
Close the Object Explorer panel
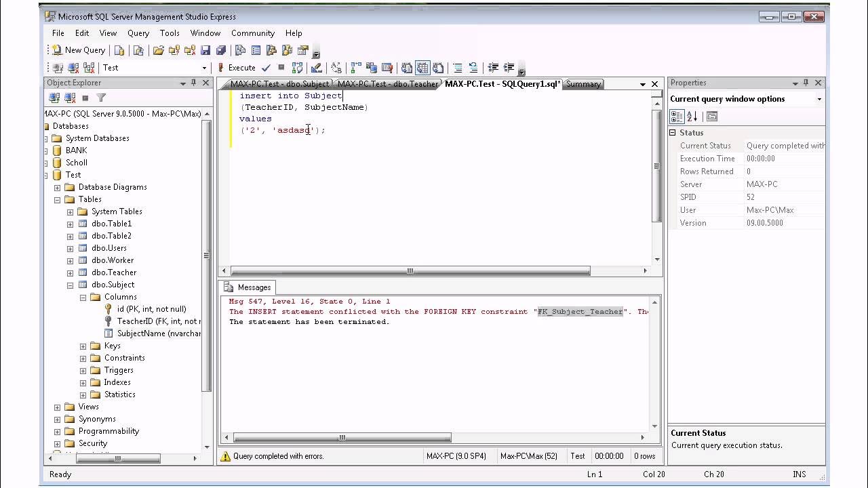[206, 83]
